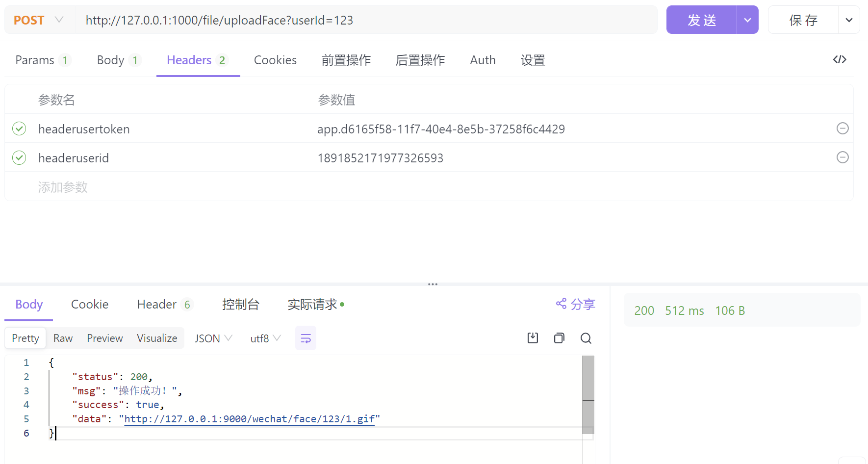This screenshot has width=868, height=464.
Task: Open the face image URL in data field
Action: [x=250, y=418]
